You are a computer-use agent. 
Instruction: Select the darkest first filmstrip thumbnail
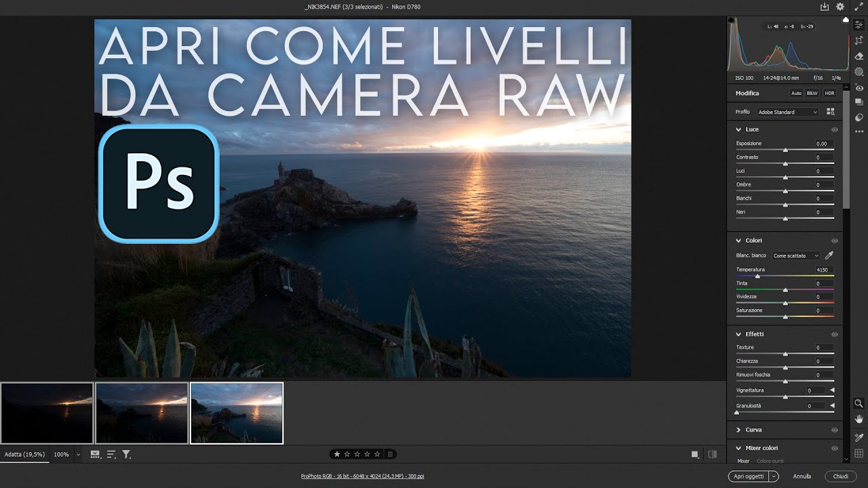pos(47,413)
